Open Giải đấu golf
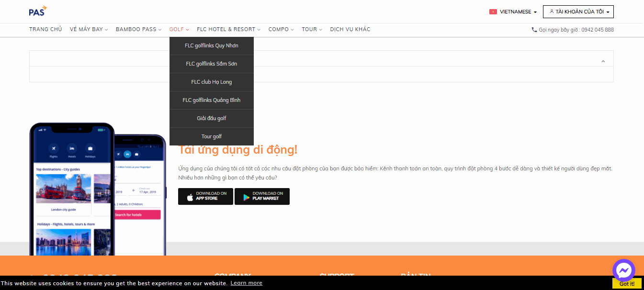This screenshot has height=290, width=644. tap(212, 119)
